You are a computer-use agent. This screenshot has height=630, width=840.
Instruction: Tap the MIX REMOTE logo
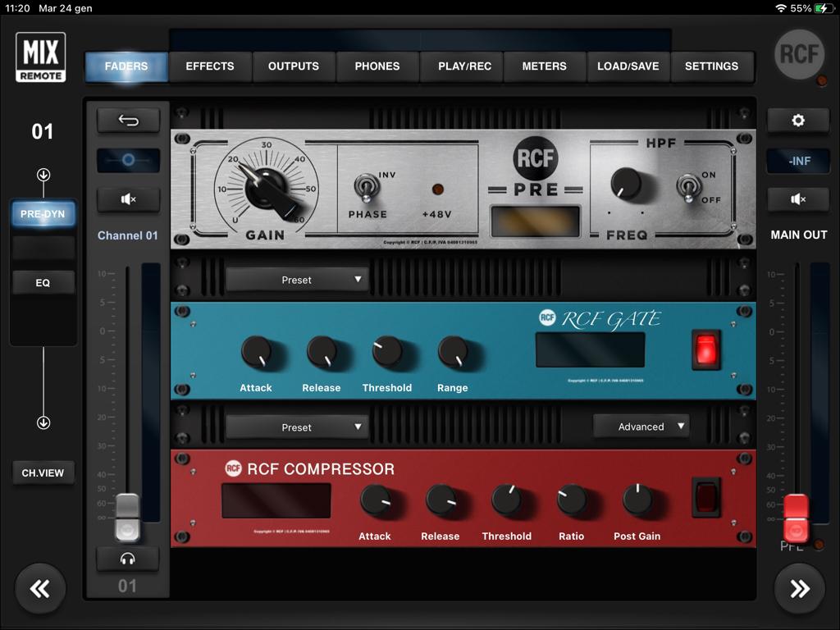click(x=41, y=57)
